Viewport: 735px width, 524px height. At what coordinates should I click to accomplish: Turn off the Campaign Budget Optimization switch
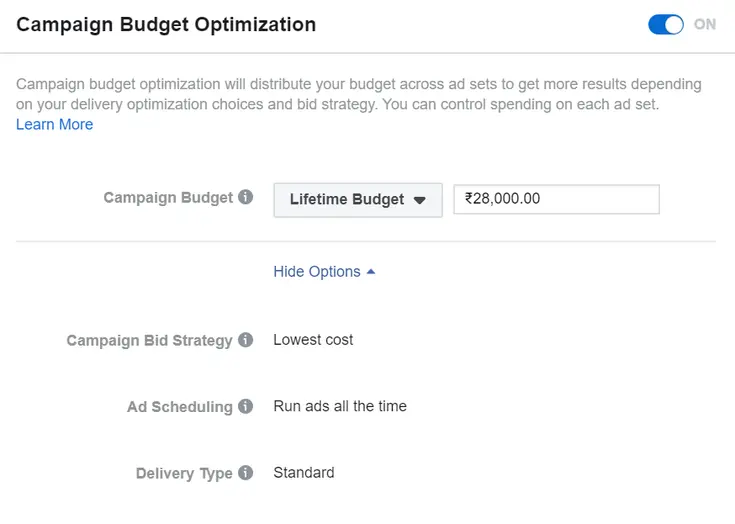point(665,25)
